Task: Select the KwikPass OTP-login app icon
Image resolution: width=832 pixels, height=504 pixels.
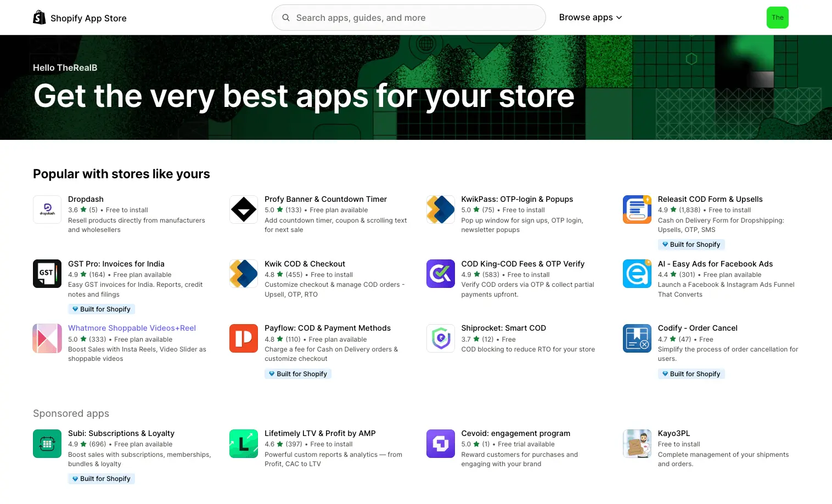Action: pyautogui.click(x=440, y=209)
